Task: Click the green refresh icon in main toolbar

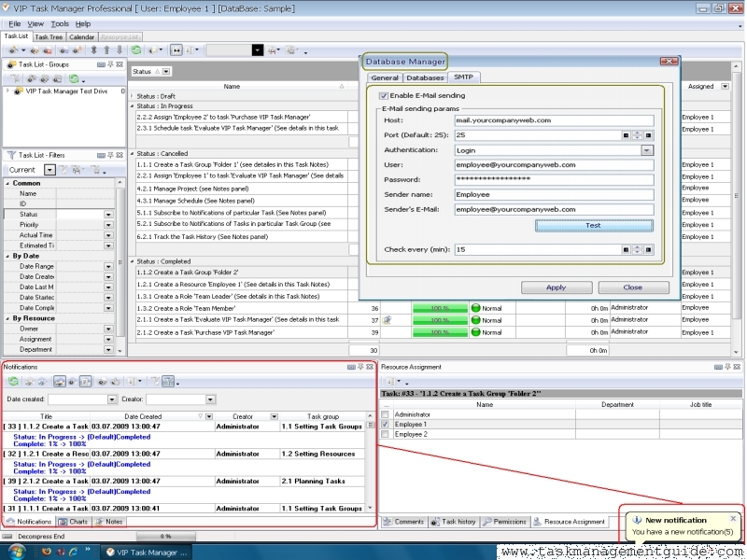Action: pyautogui.click(x=136, y=50)
